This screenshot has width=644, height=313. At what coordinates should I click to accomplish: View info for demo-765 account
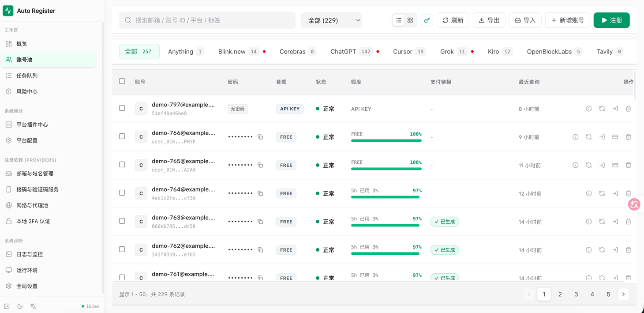pos(576,165)
